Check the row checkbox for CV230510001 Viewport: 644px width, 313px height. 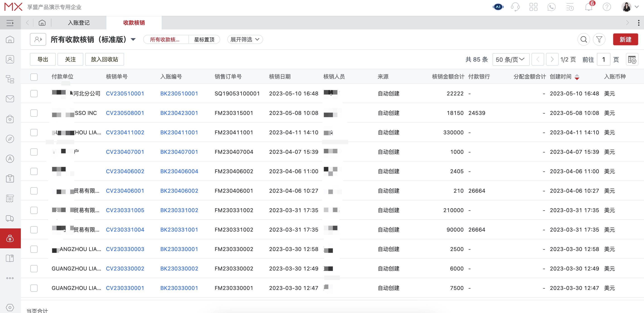(x=34, y=93)
